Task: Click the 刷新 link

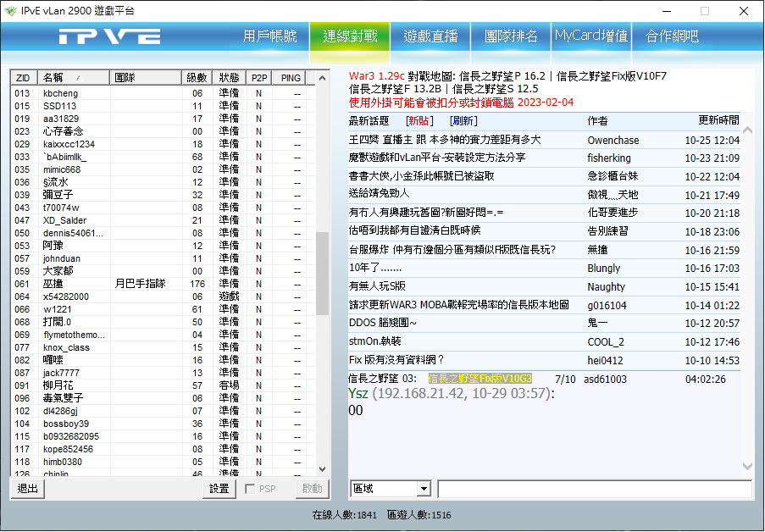Action: (x=463, y=120)
